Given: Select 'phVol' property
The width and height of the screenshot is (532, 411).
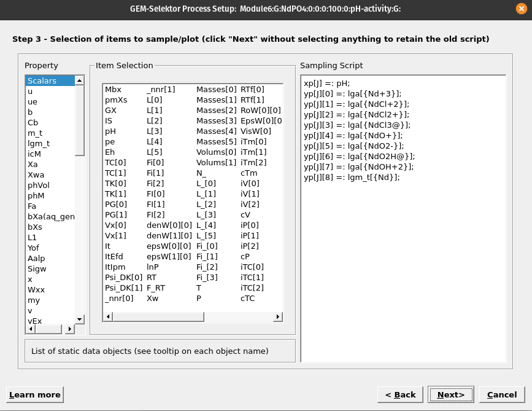Looking at the screenshot, I should pyautogui.click(x=38, y=186).
